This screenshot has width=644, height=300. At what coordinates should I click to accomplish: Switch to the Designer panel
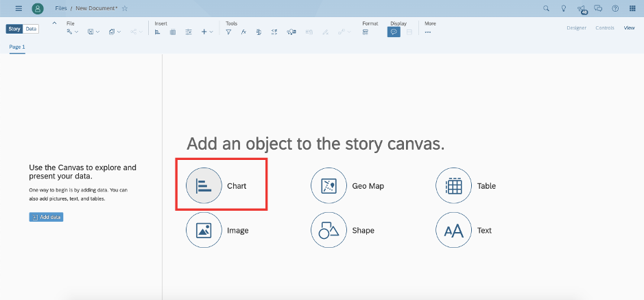pyautogui.click(x=576, y=28)
